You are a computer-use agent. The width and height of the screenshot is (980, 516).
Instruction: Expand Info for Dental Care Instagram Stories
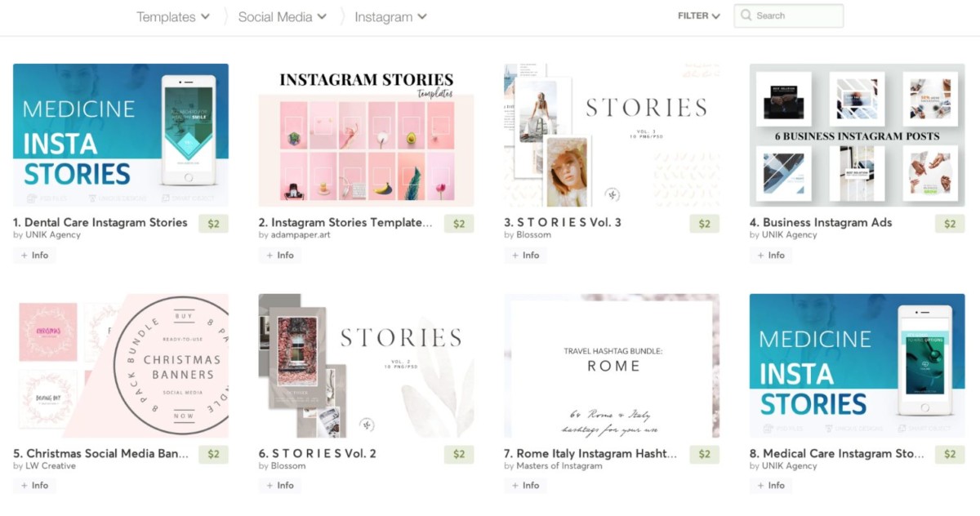tap(34, 255)
